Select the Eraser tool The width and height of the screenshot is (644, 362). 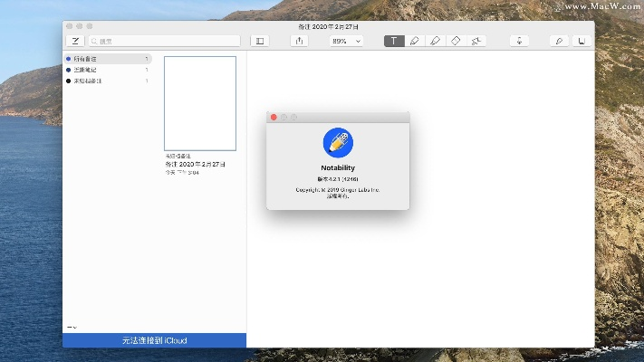457,41
